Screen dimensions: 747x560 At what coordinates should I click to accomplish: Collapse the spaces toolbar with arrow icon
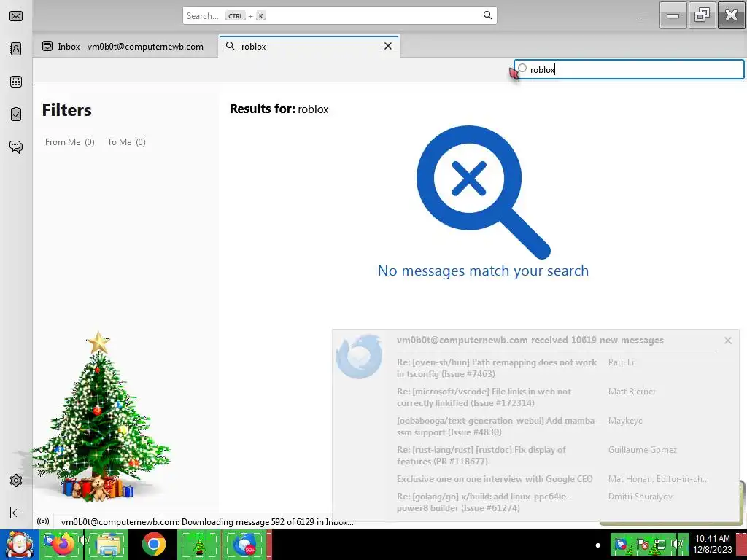[x=16, y=513]
